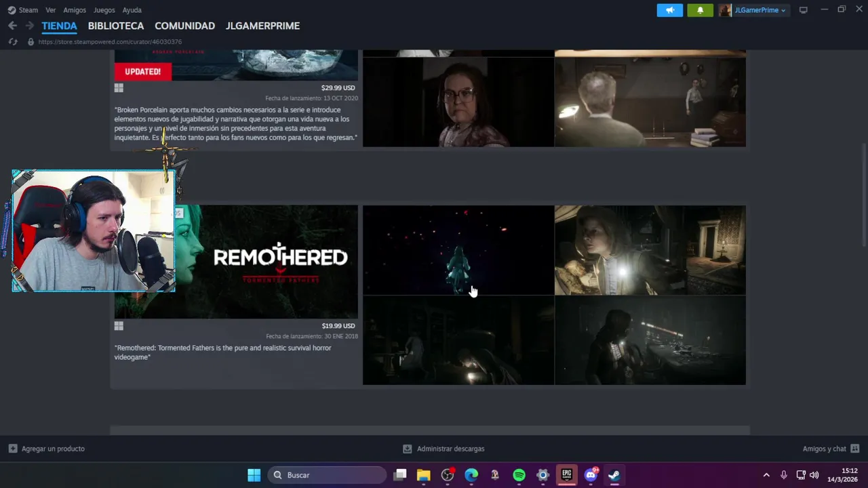
Task: Open File Explorer from the taskbar
Action: click(x=424, y=475)
